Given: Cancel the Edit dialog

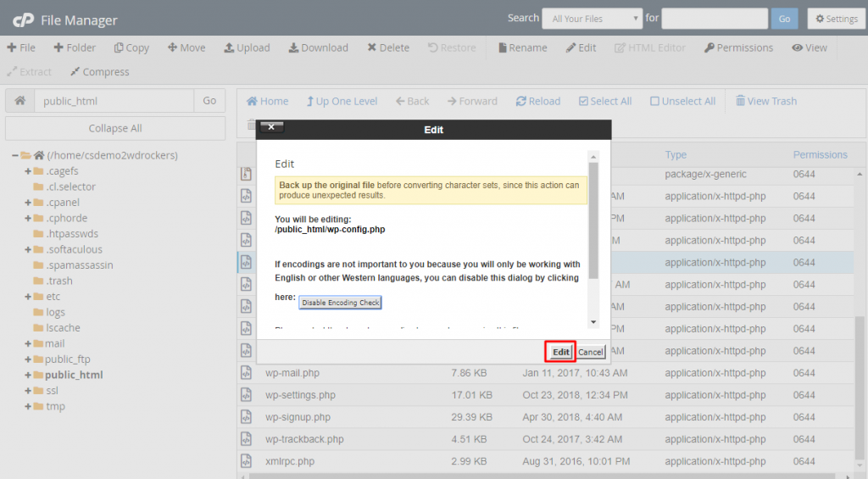Looking at the screenshot, I should pos(591,352).
